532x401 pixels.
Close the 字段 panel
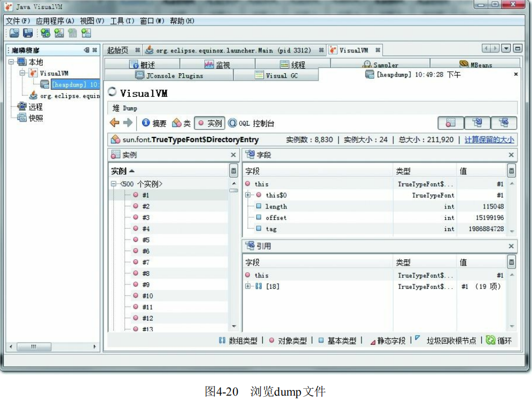click(511, 155)
